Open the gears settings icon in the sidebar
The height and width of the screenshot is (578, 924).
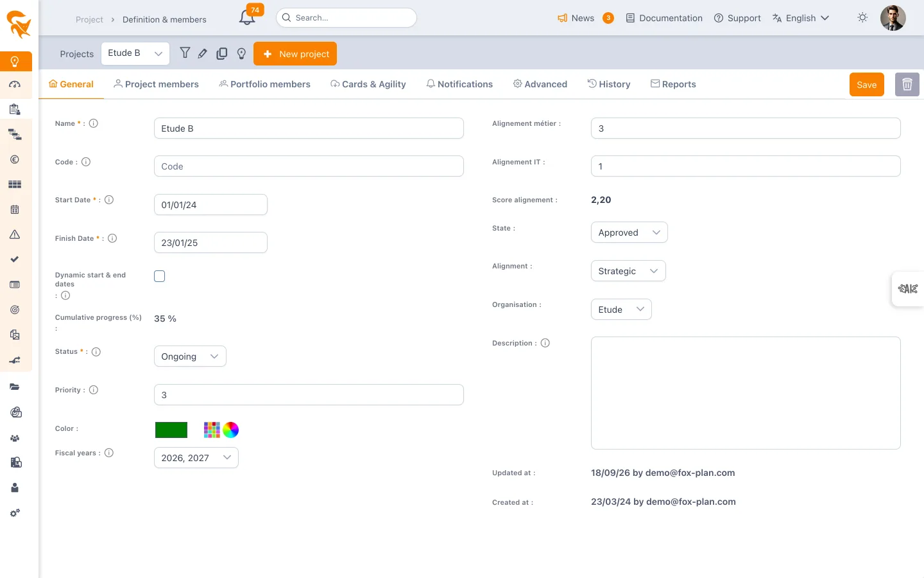[15, 513]
